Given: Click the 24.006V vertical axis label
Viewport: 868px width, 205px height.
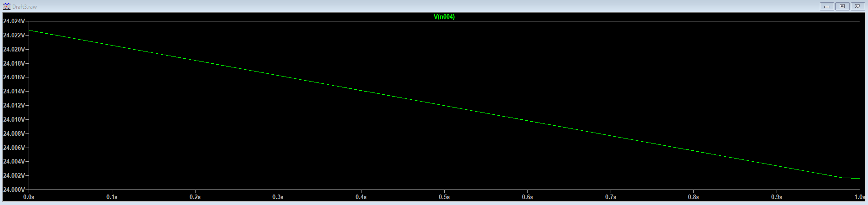Looking at the screenshot, I should [13, 148].
